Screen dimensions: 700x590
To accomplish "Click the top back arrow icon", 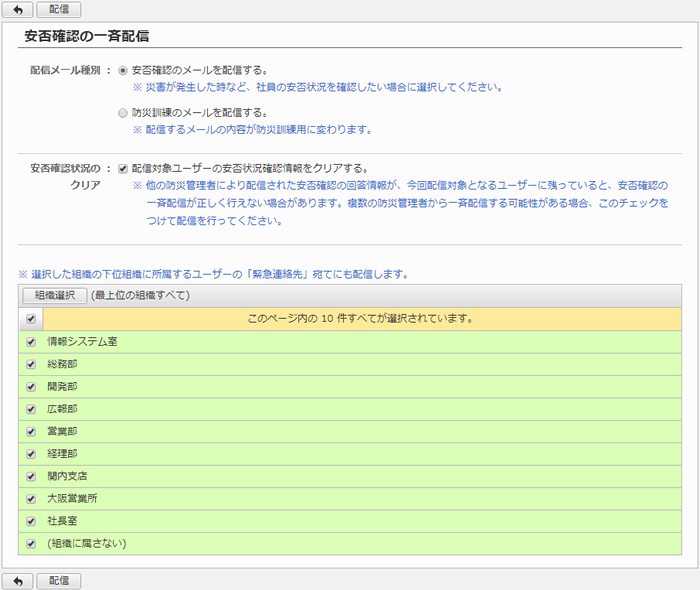I will tap(17, 10).
